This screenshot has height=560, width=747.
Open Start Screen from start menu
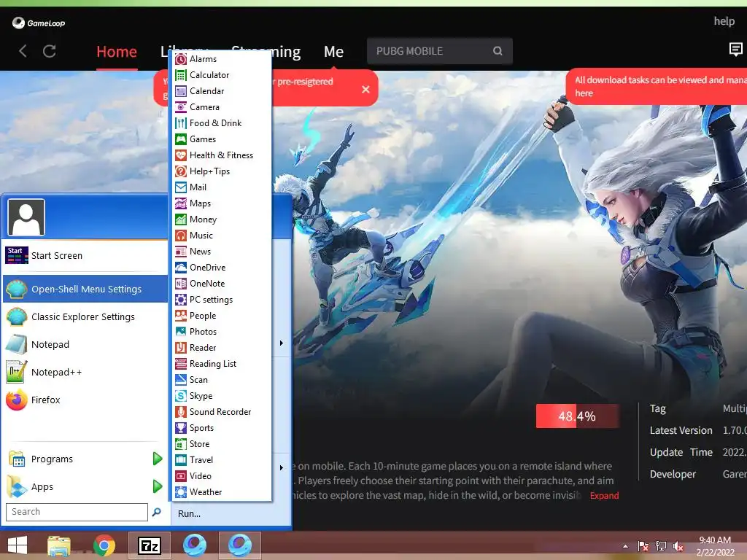tap(85, 256)
